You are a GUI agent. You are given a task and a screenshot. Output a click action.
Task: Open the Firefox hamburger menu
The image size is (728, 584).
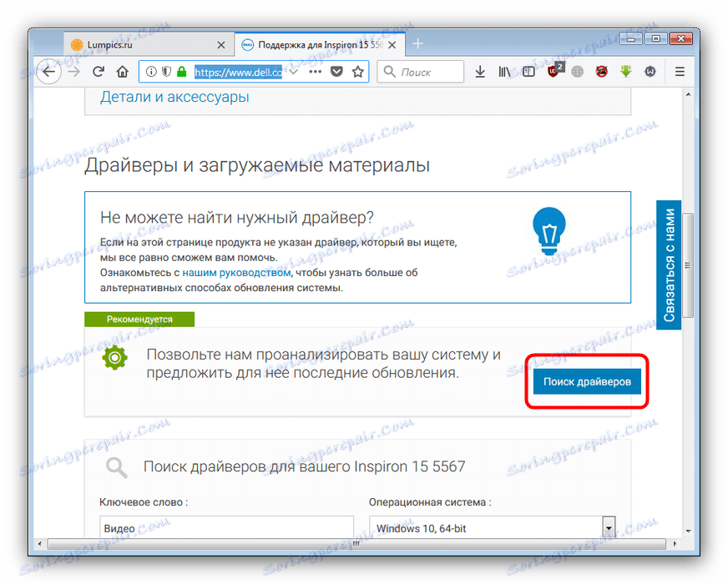pyautogui.click(x=680, y=72)
